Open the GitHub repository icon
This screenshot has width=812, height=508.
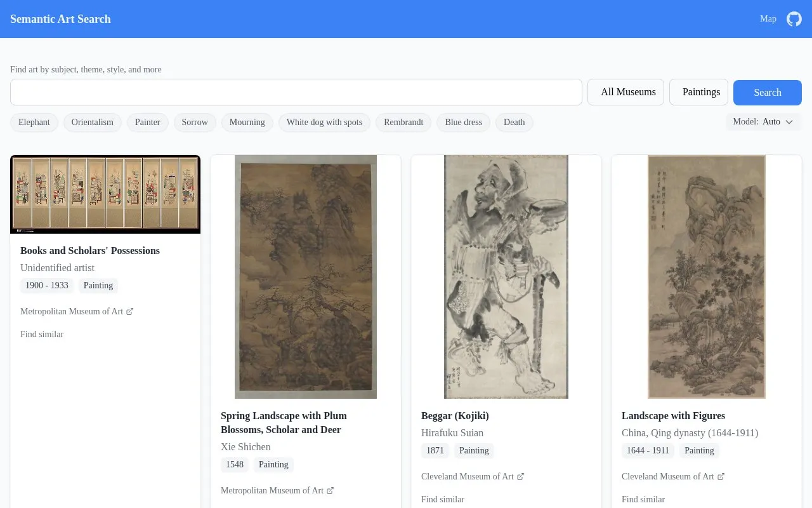pyautogui.click(x=794, y=19)
